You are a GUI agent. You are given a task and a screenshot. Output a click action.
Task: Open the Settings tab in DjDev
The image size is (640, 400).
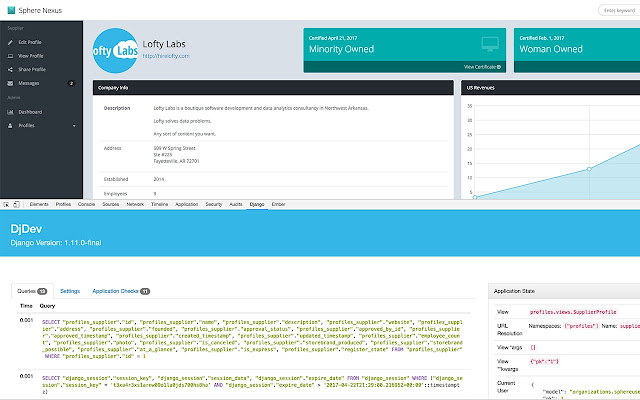[70, 291]
